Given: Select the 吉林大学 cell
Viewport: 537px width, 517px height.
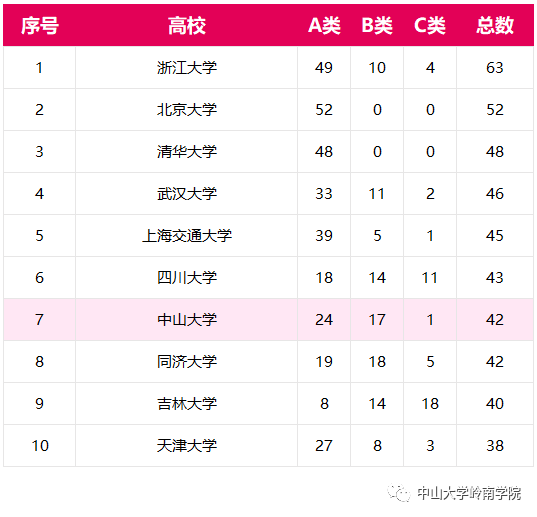Looking at the screenshot, I should [x=187, y=404].
